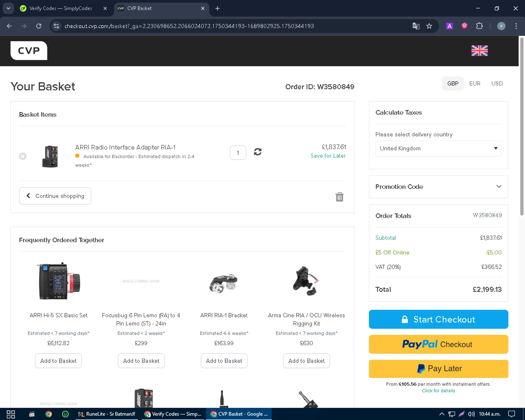The width and height of the screenshot is (525, 420).
Task: Open a new browser tab
Action: tap(217, 8)
